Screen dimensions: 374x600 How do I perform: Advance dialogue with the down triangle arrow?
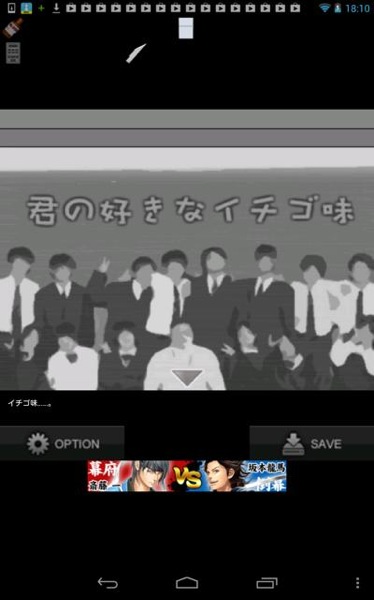point(186,377)
